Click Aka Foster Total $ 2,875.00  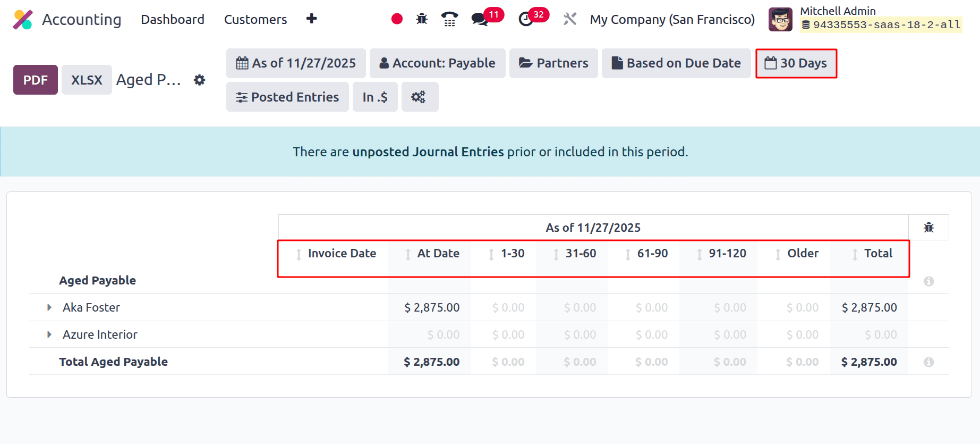[869, 307]
